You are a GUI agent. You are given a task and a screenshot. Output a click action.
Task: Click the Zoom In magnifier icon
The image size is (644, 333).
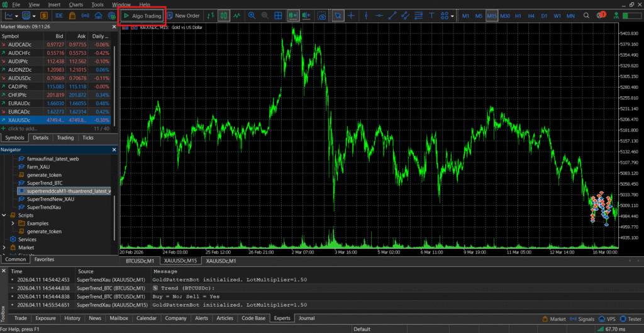252,15
